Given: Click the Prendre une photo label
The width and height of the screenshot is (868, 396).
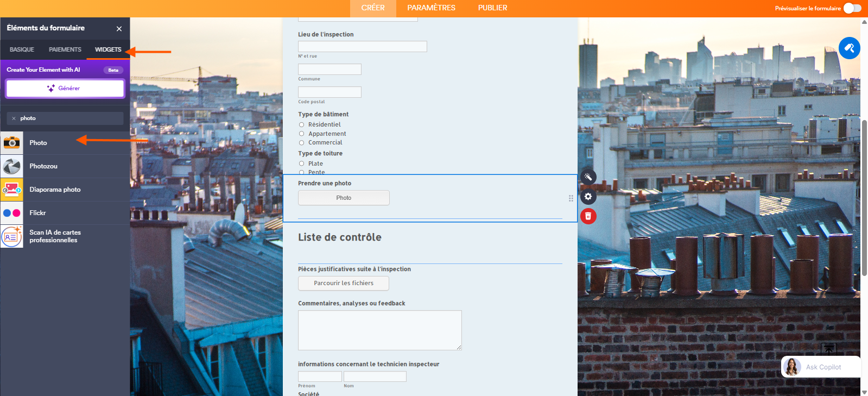Looking at the screenshot, I should 325,184.
